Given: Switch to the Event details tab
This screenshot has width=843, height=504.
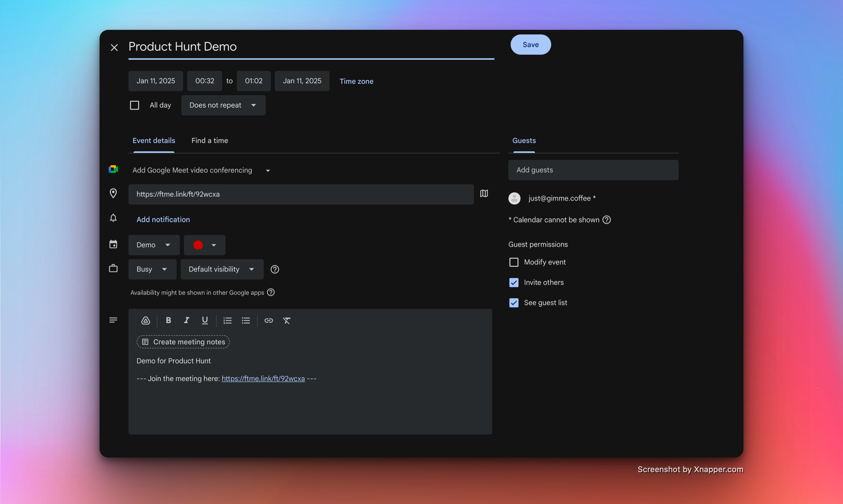Looking at the screenshot, I should [154, 141].
